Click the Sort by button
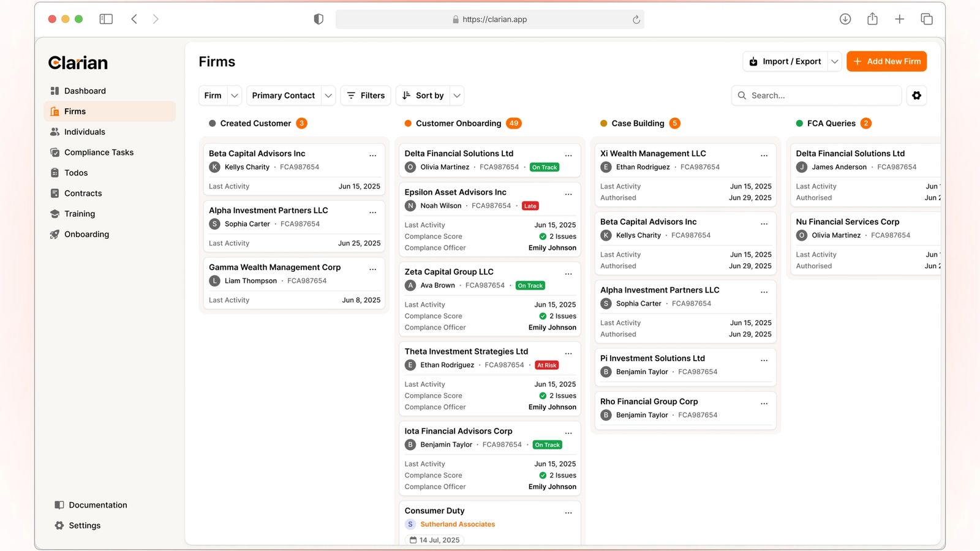 423,96
